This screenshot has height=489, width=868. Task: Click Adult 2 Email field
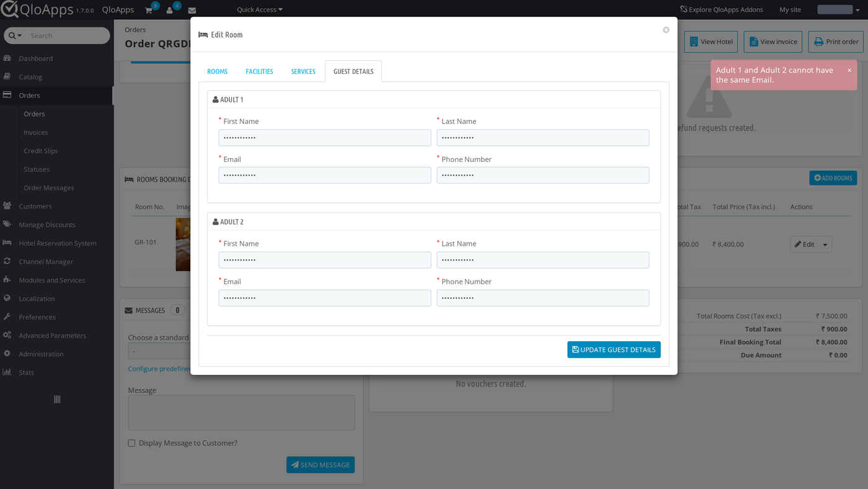[x=325, y=298]
